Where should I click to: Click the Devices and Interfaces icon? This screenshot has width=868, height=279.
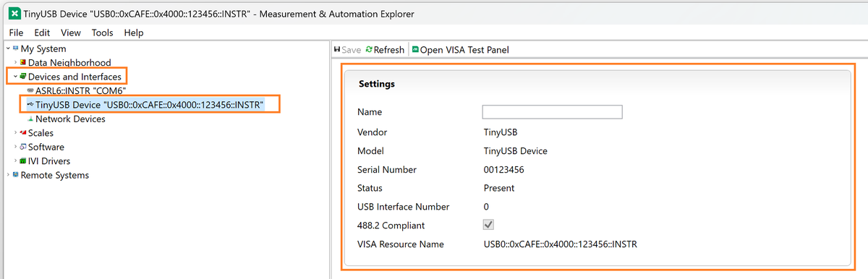coord(23,77)
